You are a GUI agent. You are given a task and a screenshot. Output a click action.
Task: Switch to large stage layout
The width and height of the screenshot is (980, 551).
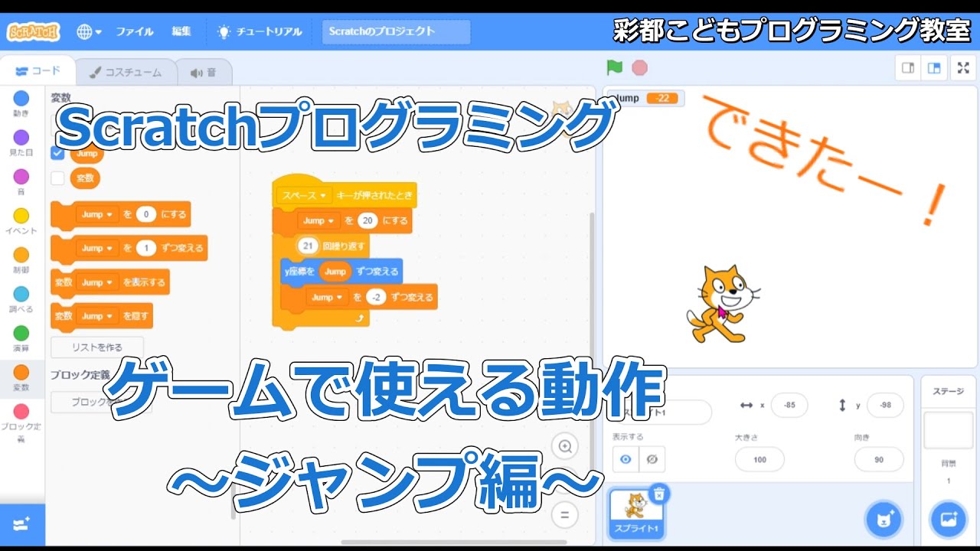pyautogui.click(x=934, y=68)
